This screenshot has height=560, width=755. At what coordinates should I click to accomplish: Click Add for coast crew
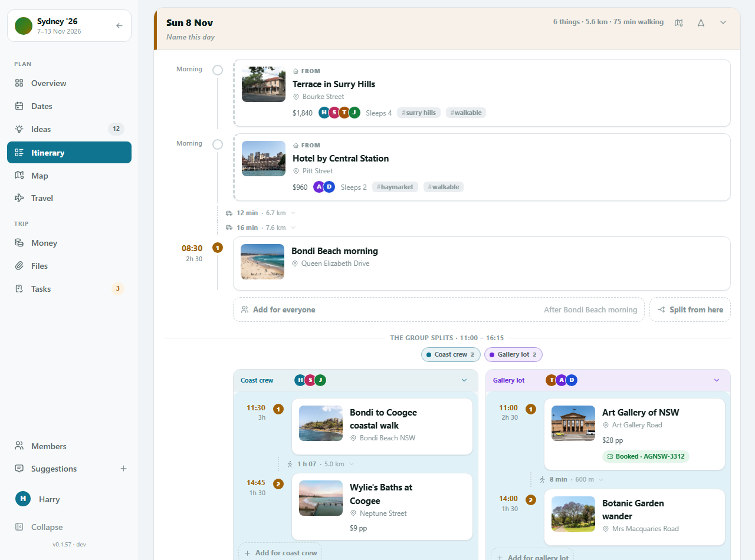280,552
